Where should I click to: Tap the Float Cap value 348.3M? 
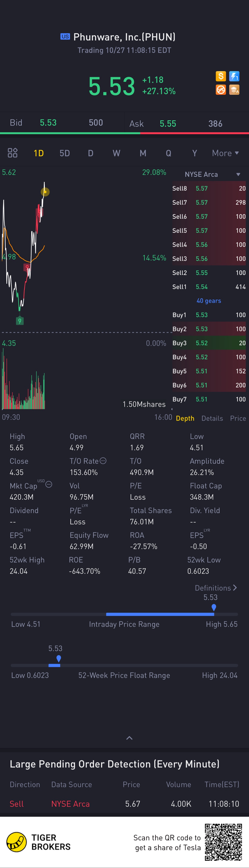click(x=201, y=497)
